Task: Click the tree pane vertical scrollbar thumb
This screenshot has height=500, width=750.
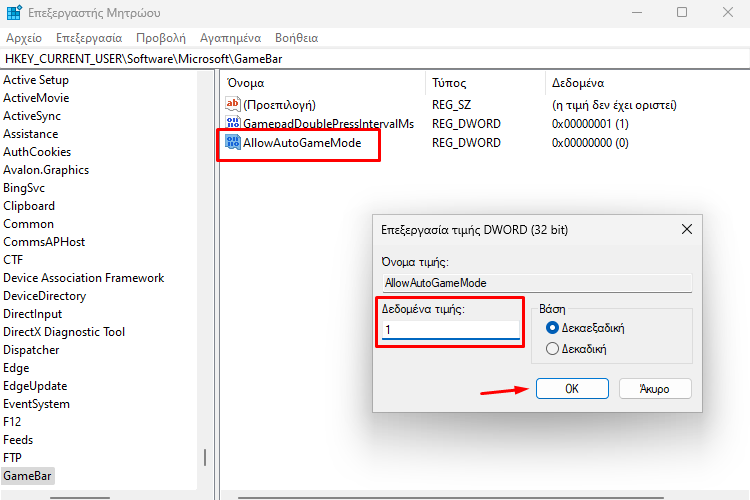Action: [205, 457]
